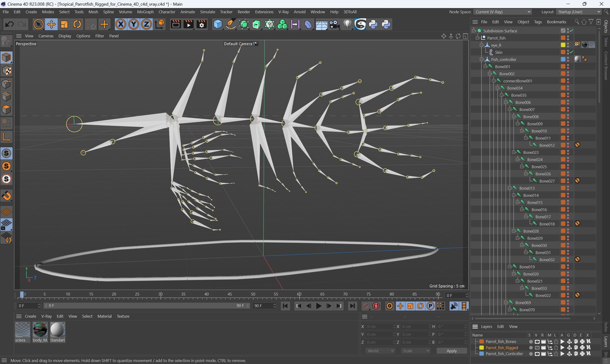Add a Light object

point(347,24)
